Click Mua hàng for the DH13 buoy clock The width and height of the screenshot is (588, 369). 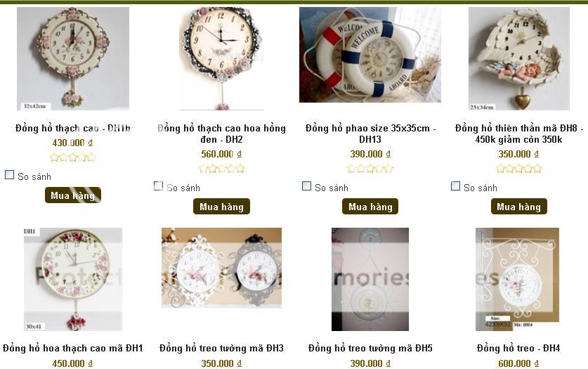click(370, 207)
